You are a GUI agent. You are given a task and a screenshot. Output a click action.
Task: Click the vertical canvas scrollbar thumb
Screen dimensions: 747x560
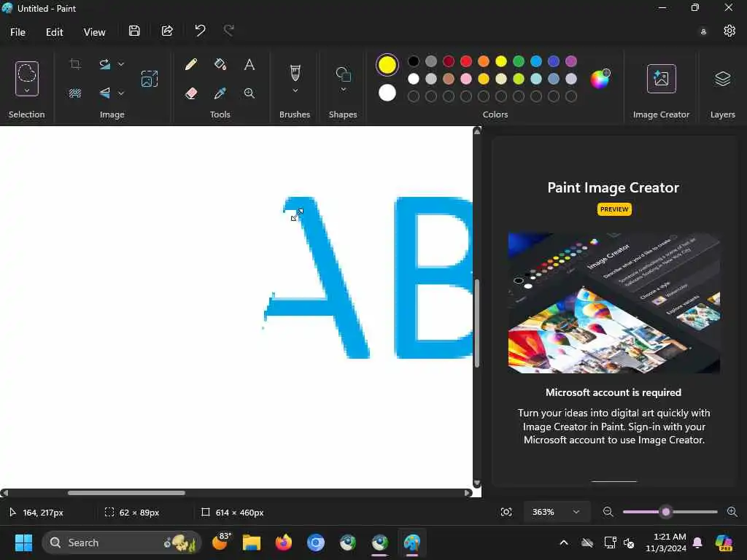click(477, 323)
